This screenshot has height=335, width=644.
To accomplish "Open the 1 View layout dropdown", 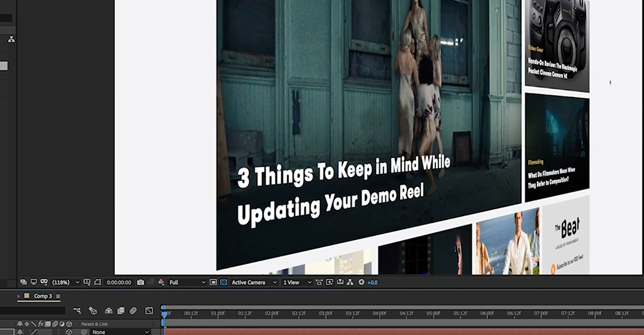I will point(297,282).
